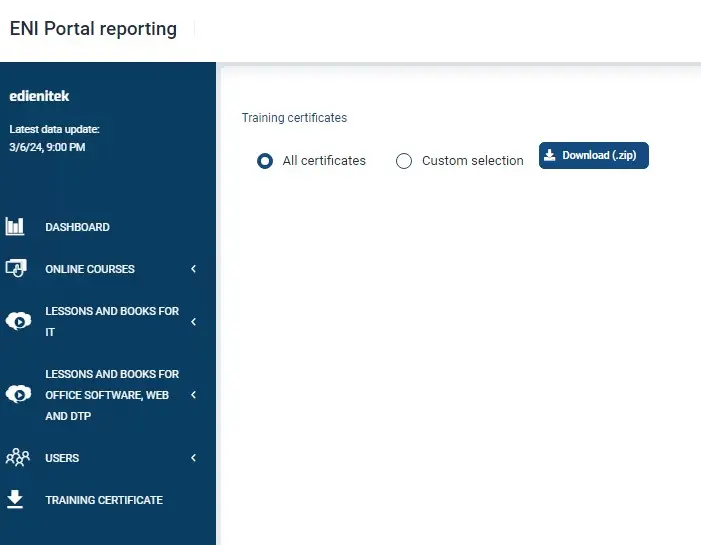Open the Dashboard menu item
This screenshot has height=545, width=701.
click(78, 227)
